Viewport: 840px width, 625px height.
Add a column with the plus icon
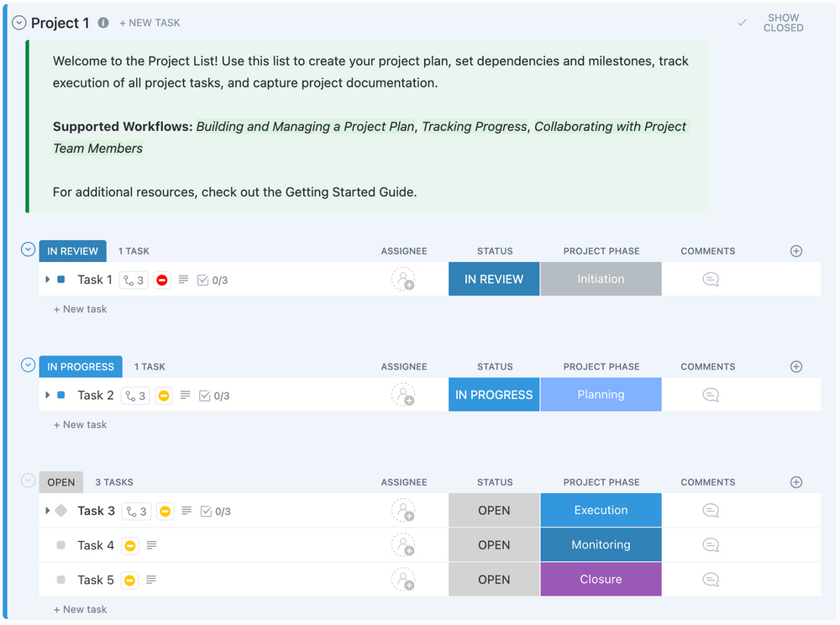click(795, 250)
